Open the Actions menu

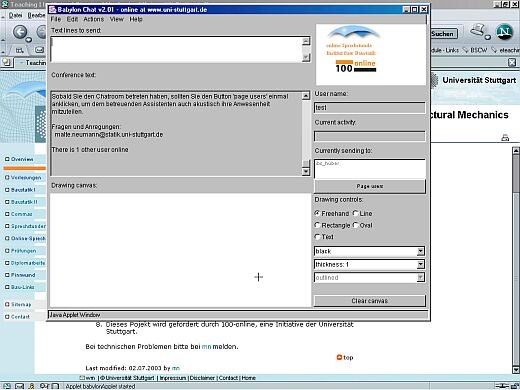[94, 19]
